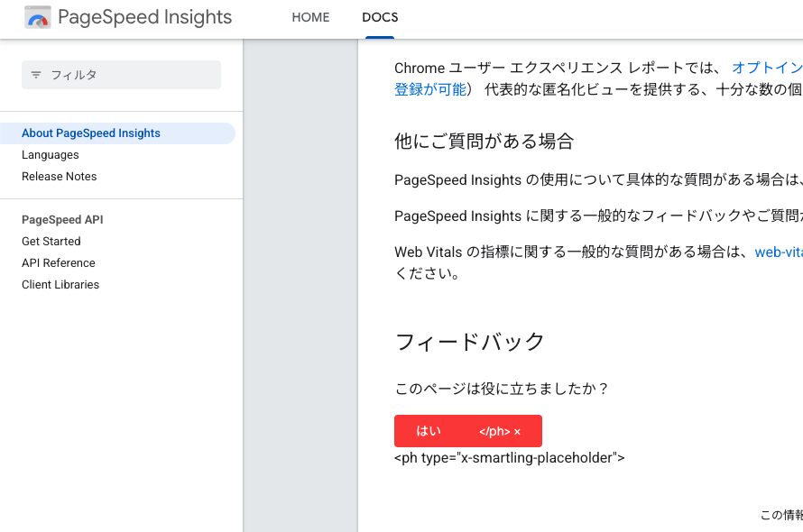The image size is (803, 532).
Task: Open the Release Notes page
Action: [59, 176]
